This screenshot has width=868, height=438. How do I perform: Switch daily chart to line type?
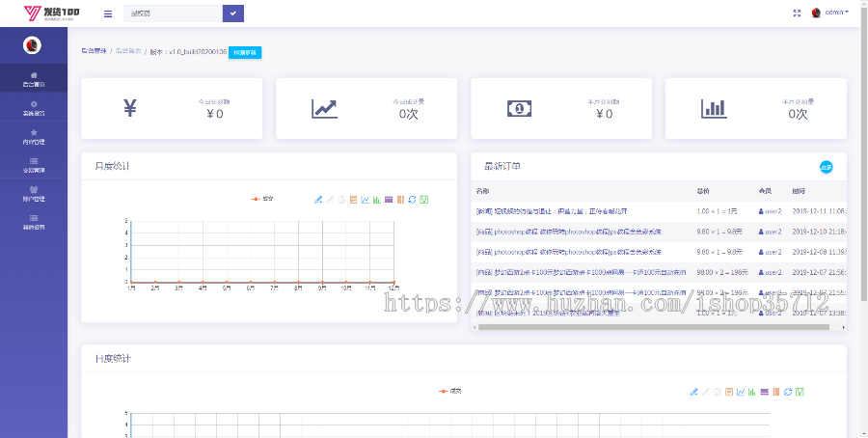(741, 392)
